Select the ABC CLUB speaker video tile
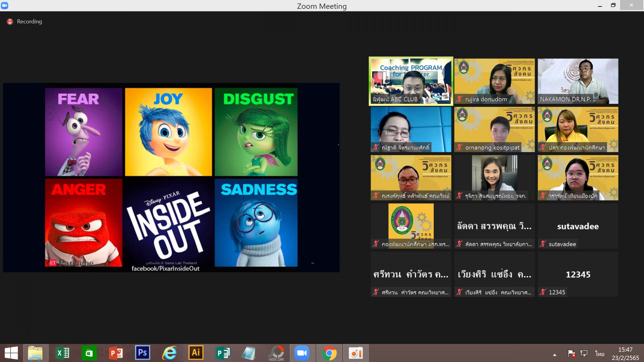 coord(411,81)
